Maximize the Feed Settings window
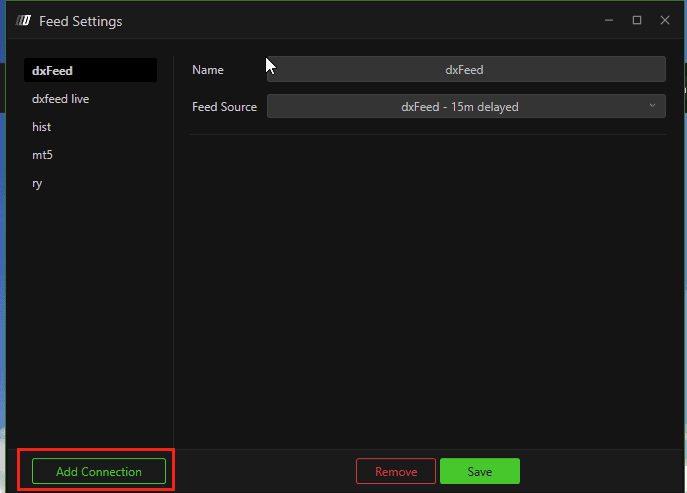 click(x=637, y=20)
